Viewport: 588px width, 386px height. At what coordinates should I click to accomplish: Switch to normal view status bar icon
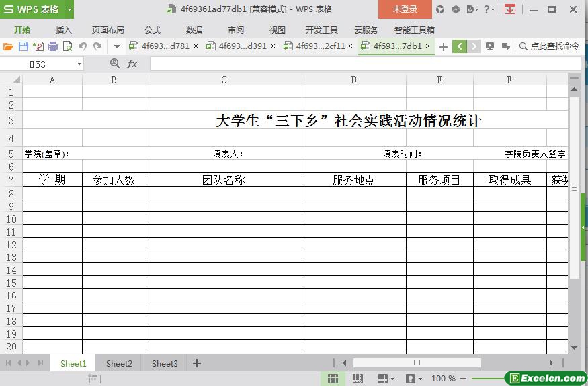coord(333,379)
